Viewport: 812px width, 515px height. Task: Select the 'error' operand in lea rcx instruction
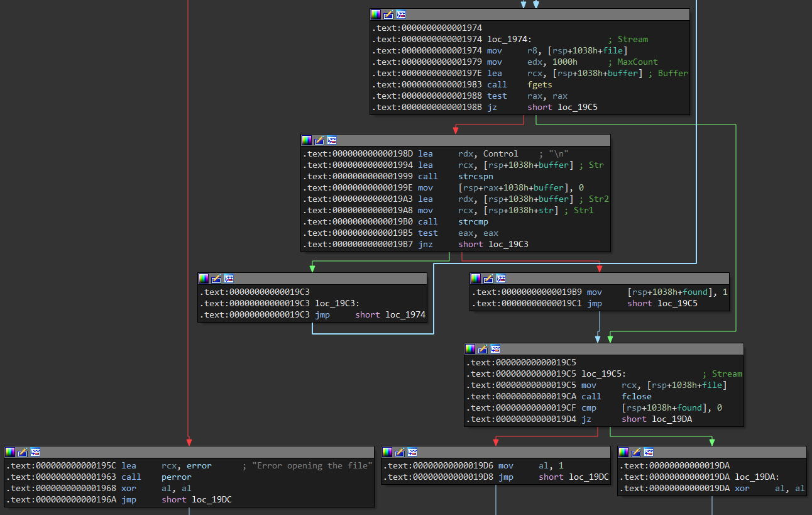click(199, 465)
